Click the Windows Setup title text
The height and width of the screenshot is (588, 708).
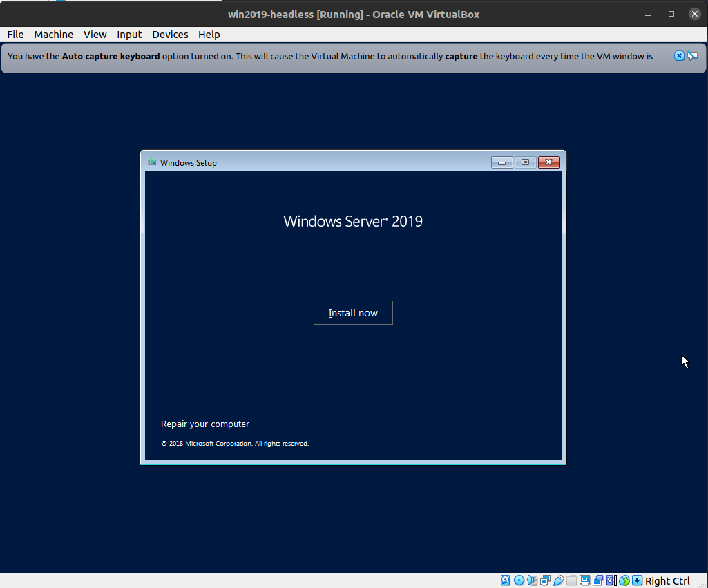point(189,163)
